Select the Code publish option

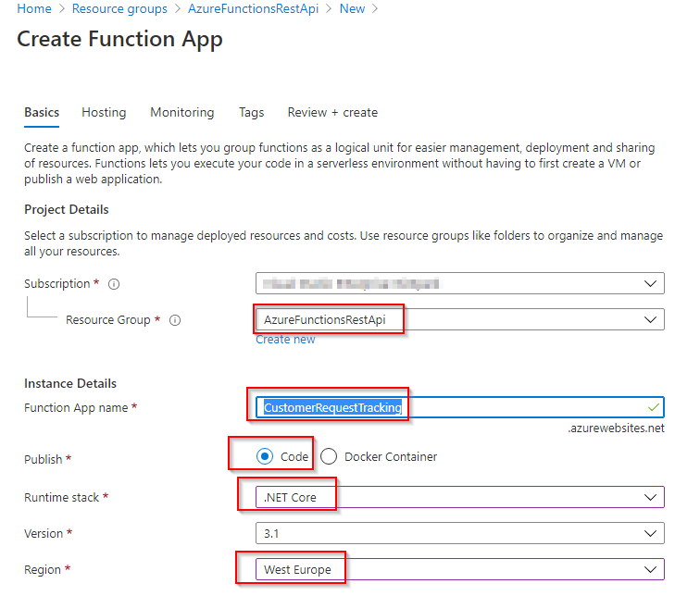pos(265,456)
